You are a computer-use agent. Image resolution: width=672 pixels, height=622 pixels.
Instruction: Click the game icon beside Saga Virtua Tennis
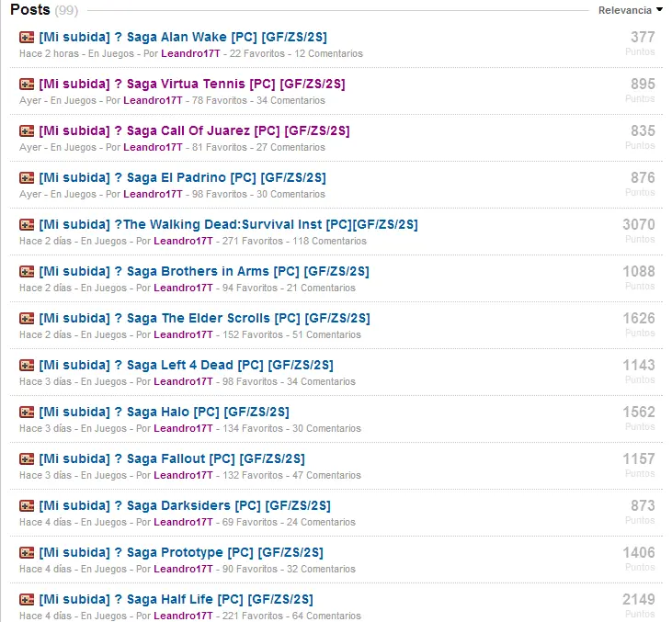click(27, 84)
